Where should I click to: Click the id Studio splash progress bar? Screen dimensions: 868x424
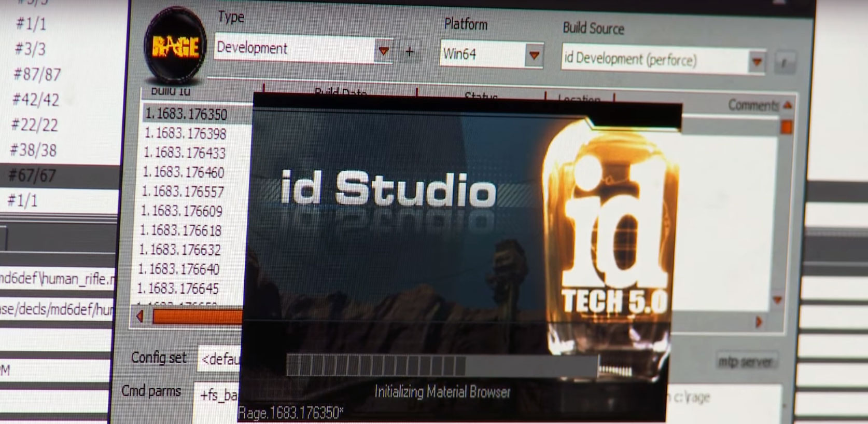pos(442,365)
